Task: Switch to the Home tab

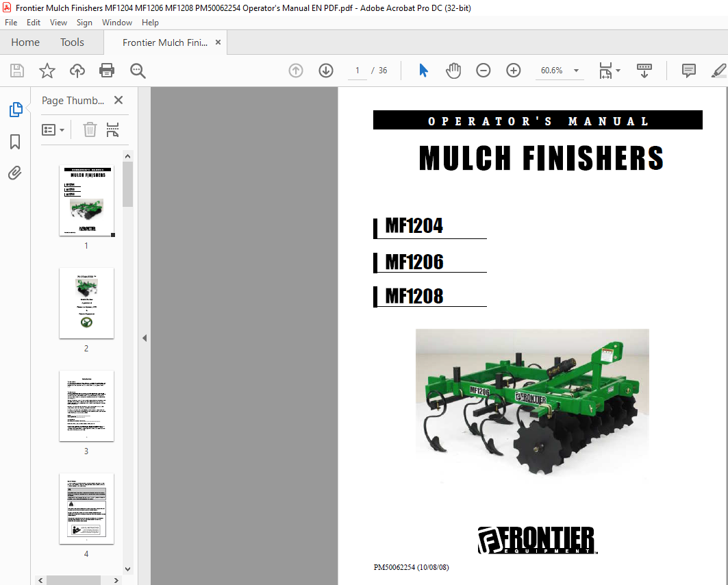Action: click(25, 42)
